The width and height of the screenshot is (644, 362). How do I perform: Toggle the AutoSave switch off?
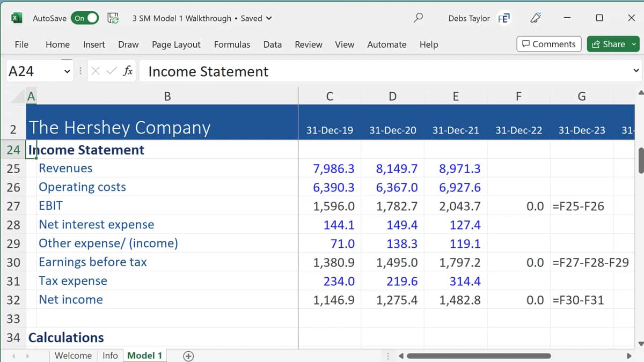(85, 18)
